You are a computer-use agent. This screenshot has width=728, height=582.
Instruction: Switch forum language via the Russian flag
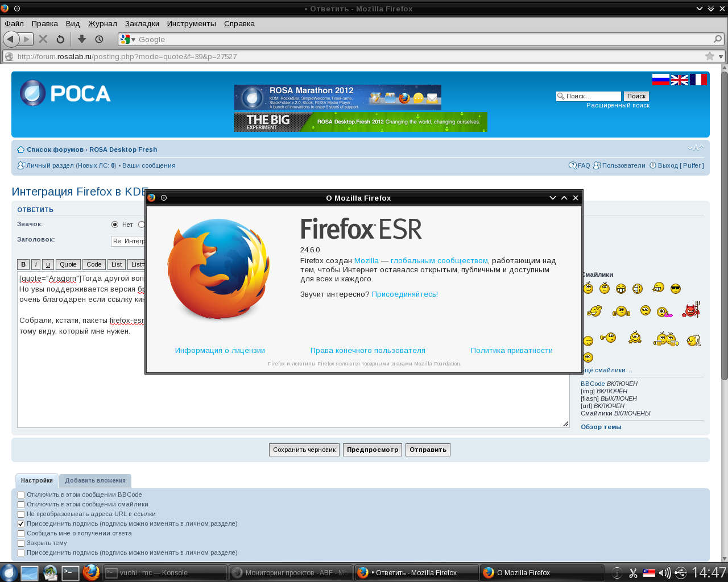(661, 80)
